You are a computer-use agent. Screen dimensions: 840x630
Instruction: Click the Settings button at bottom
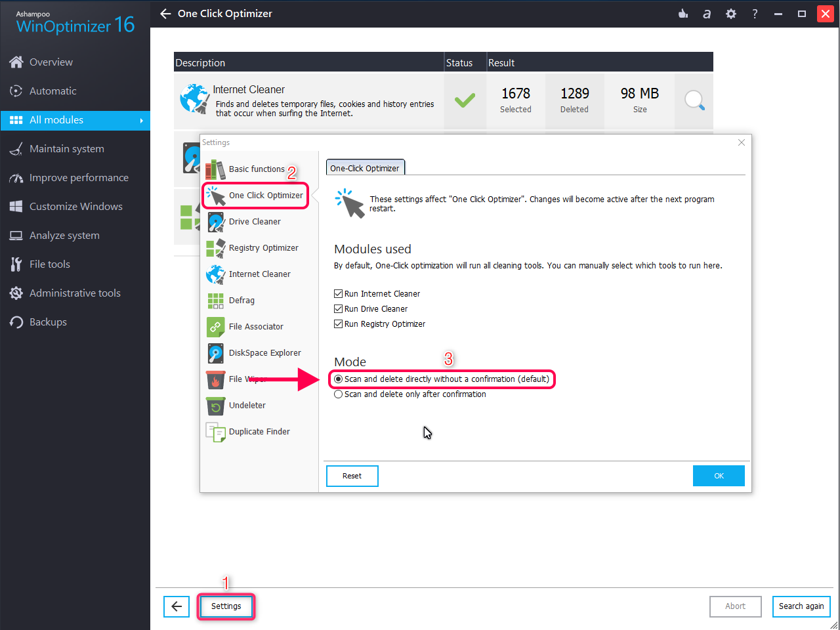pos(226,606)
